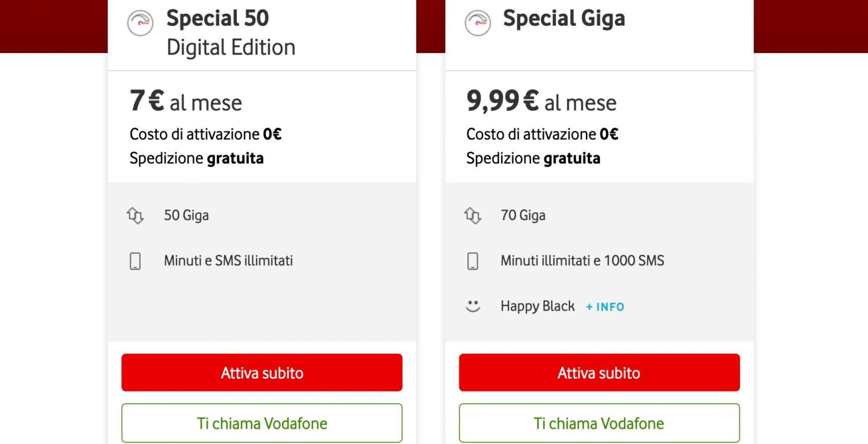Select the 9,99 € al mese price

pos(541,101)
